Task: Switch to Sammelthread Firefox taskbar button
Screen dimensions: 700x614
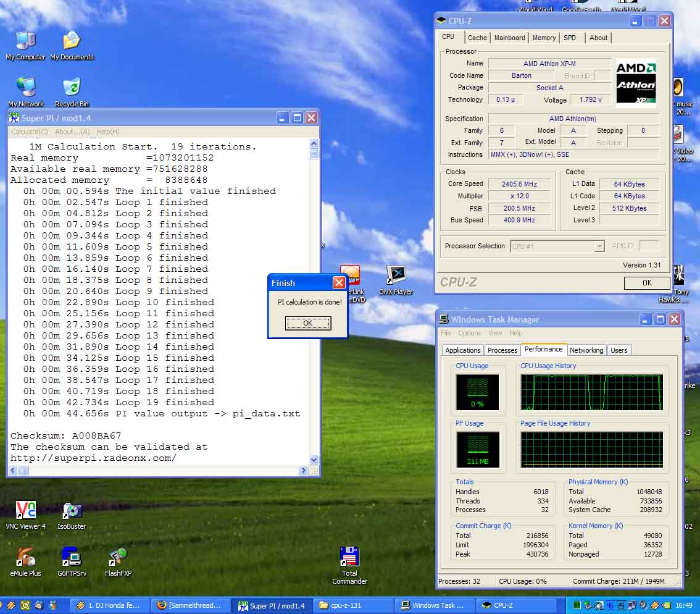Action: [190, 605]
